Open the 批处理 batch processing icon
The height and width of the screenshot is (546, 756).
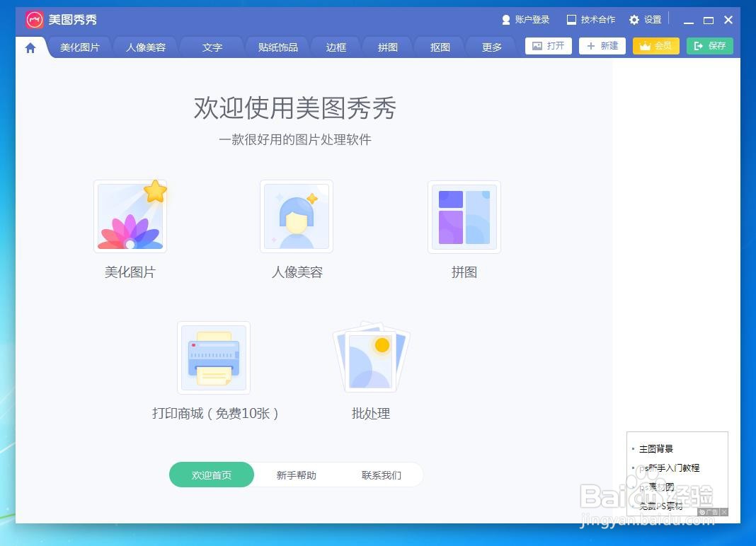coord(370,357)
